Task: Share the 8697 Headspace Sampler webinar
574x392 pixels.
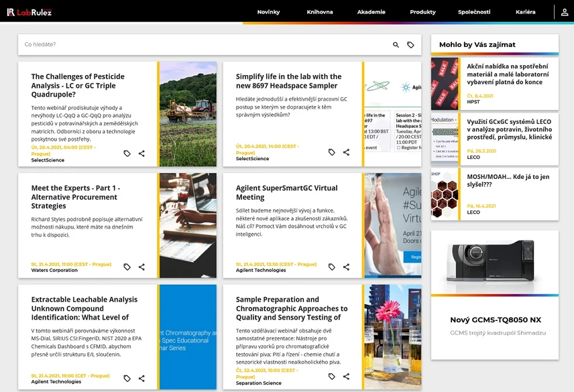Action: click(x=346, y=153)
